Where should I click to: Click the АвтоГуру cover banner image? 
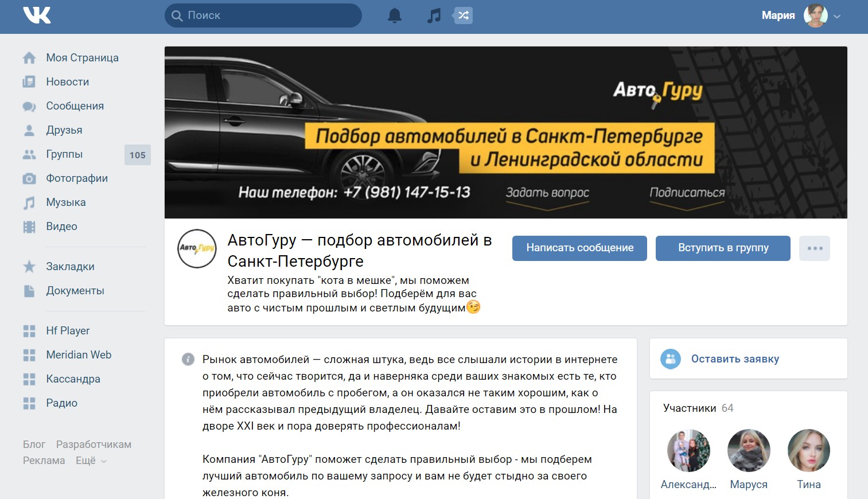click(x=505, y=132)
